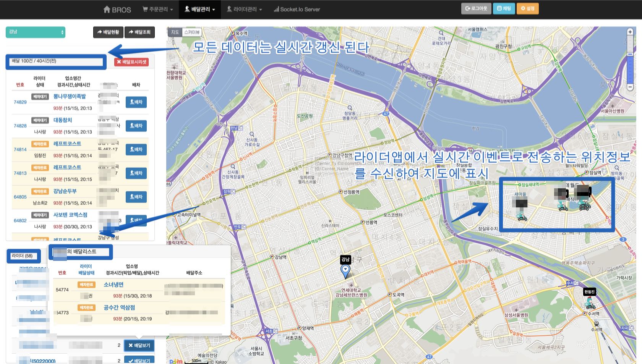This screenshot has height=364, width=642.
Task: Click the 서울아산병원 label on map
Action: 613,111
